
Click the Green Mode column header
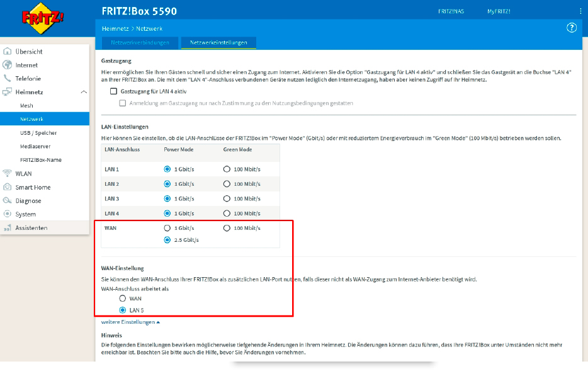click(237, 149)
